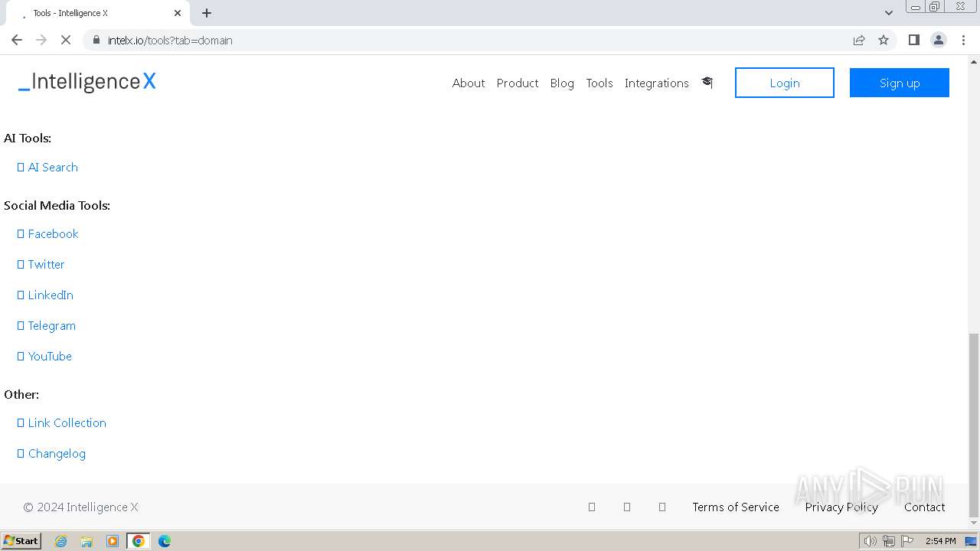Image resolution: width=980 pixels, height=551 pixels.
Task: Select the Tools - Intelligence X tab
Action: (x=96, y=13)
